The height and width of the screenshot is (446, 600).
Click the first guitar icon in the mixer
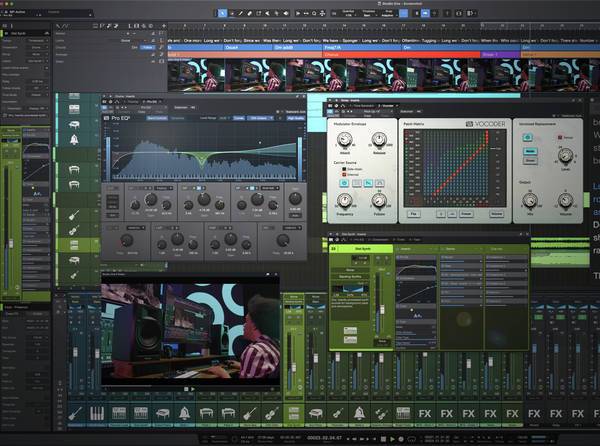75,413
